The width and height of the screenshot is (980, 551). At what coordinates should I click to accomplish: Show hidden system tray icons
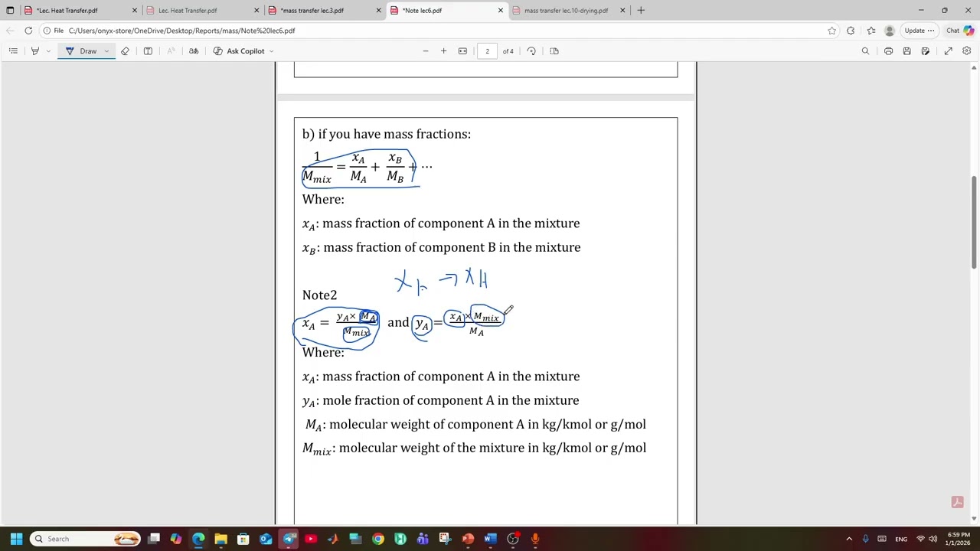pos(850,539)
